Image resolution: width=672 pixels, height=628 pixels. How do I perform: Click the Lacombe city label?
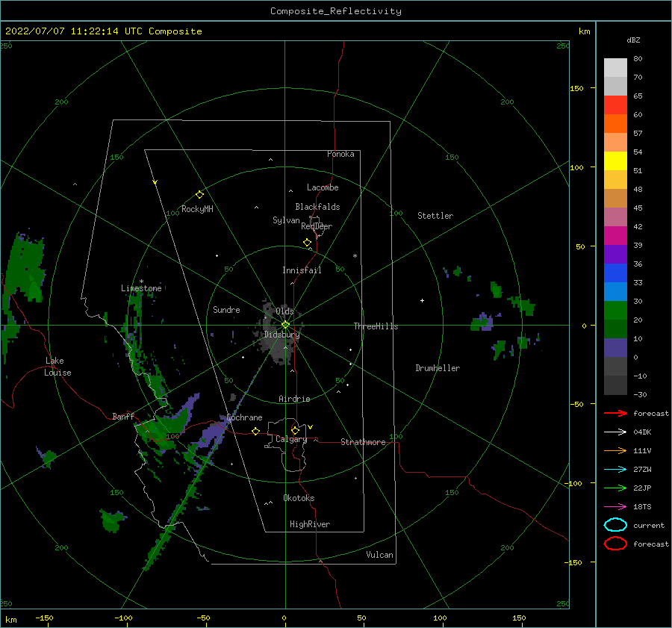point(323,187)
